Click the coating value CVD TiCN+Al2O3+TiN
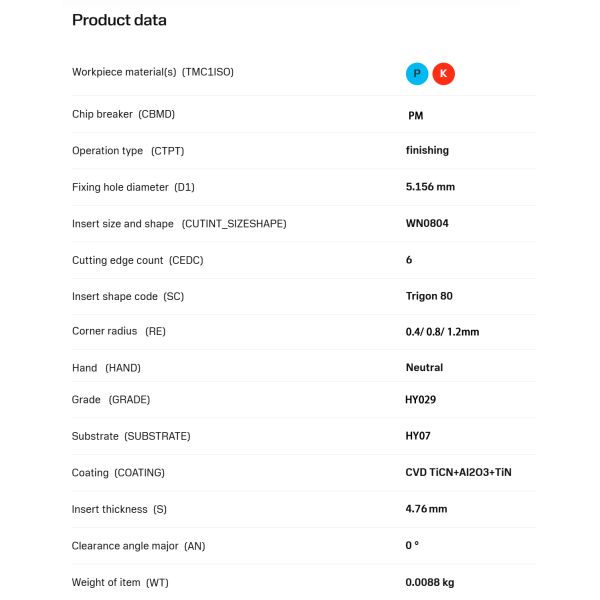The image size is (600, 600). [x=465, y=472]
